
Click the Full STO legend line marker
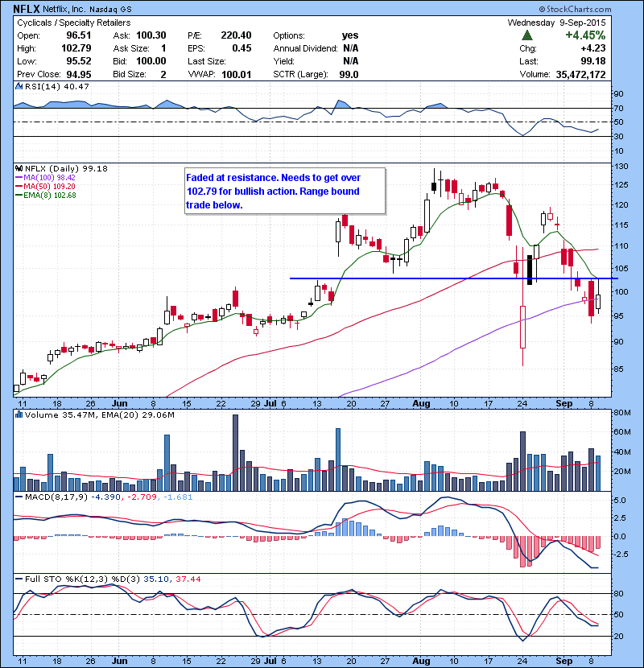[x=19, y=579]
